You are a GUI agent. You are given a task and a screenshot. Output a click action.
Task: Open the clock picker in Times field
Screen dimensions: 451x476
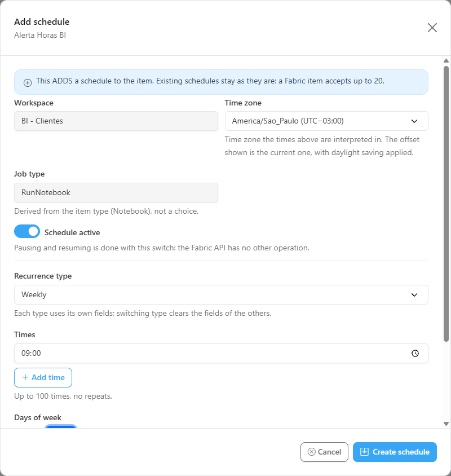415,353
